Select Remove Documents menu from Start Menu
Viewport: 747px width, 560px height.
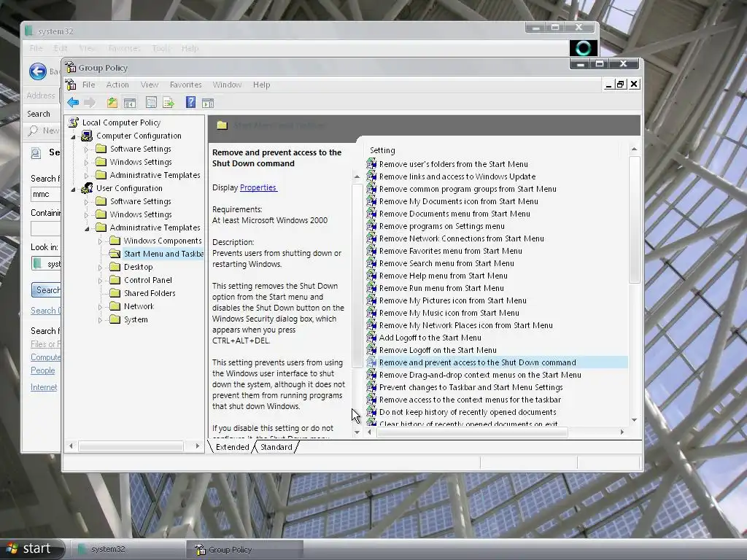[454, 214]
